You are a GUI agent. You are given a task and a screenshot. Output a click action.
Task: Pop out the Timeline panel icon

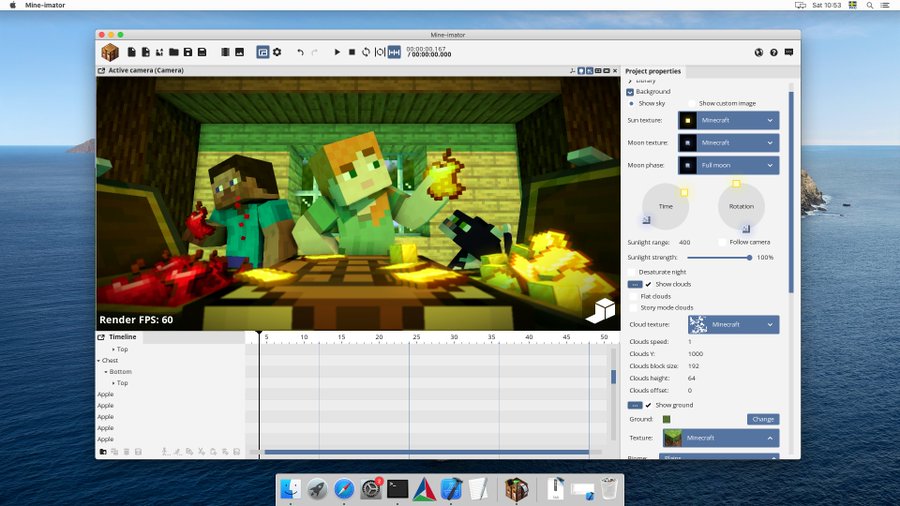[x=102, y=337]
